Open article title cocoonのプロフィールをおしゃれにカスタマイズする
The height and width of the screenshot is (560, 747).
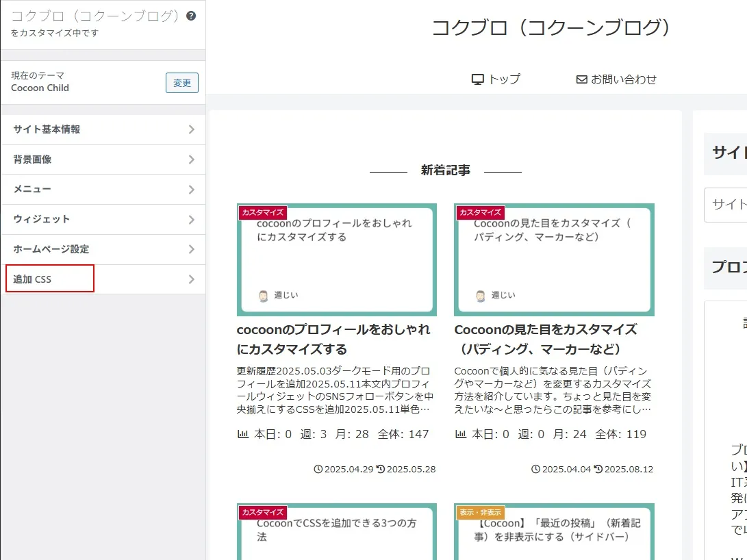[x=333, y=339]
